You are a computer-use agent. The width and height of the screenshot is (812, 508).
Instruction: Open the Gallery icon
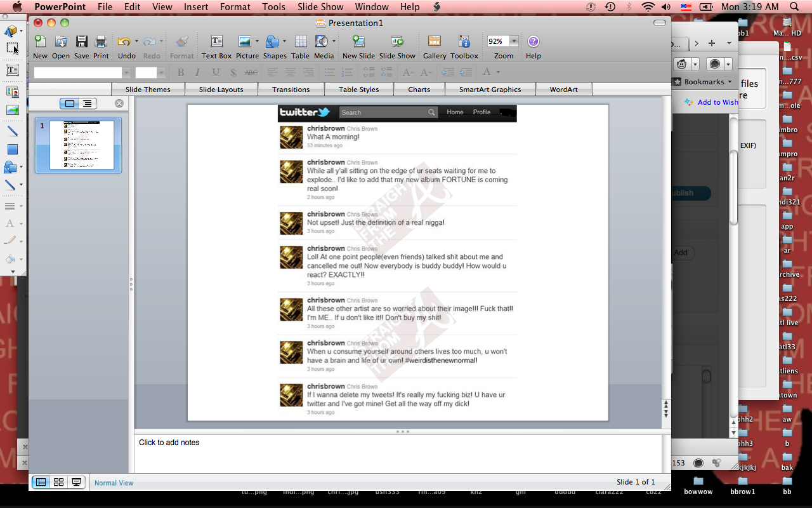pos(435,42)
